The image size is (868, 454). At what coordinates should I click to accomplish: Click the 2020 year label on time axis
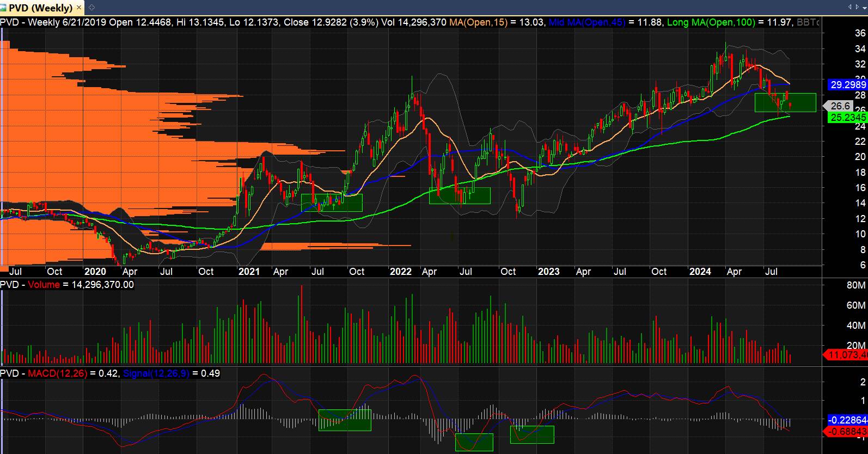95,271
